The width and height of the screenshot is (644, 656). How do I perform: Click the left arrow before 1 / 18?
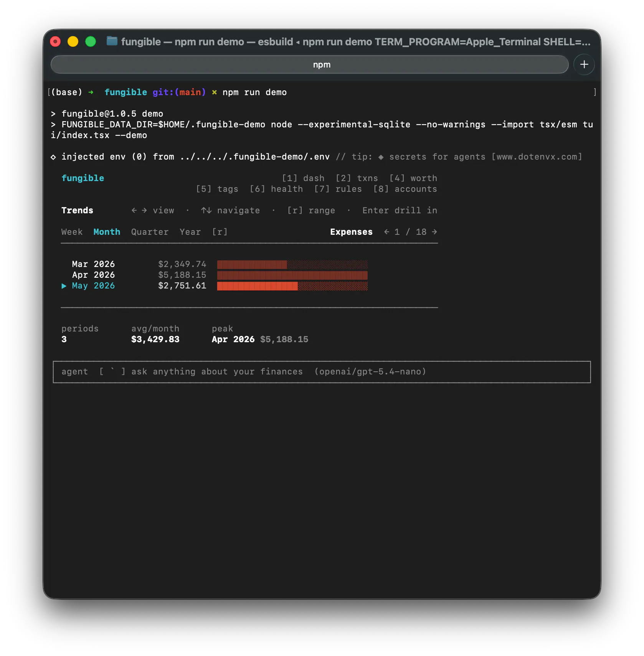386,232
